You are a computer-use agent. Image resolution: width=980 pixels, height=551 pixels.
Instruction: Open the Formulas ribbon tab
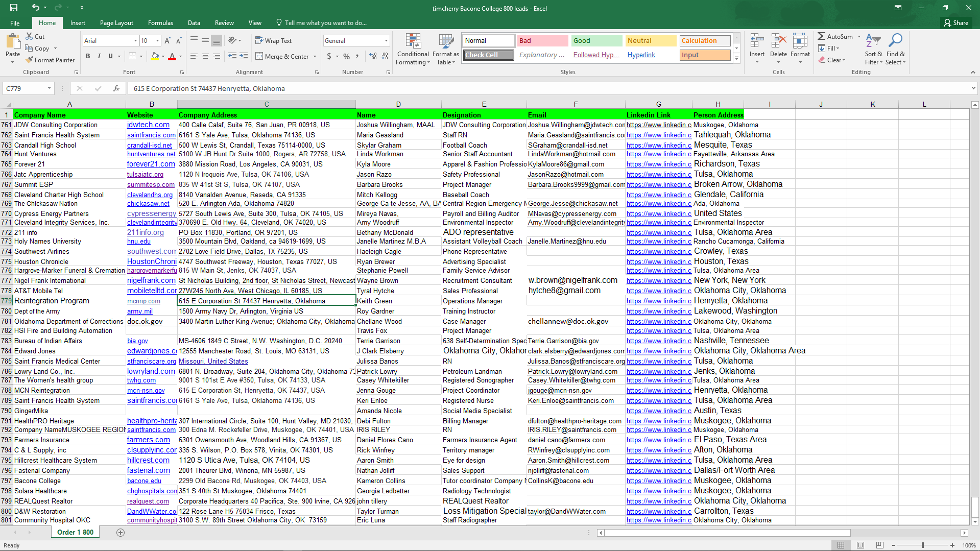tap(160, 23)
